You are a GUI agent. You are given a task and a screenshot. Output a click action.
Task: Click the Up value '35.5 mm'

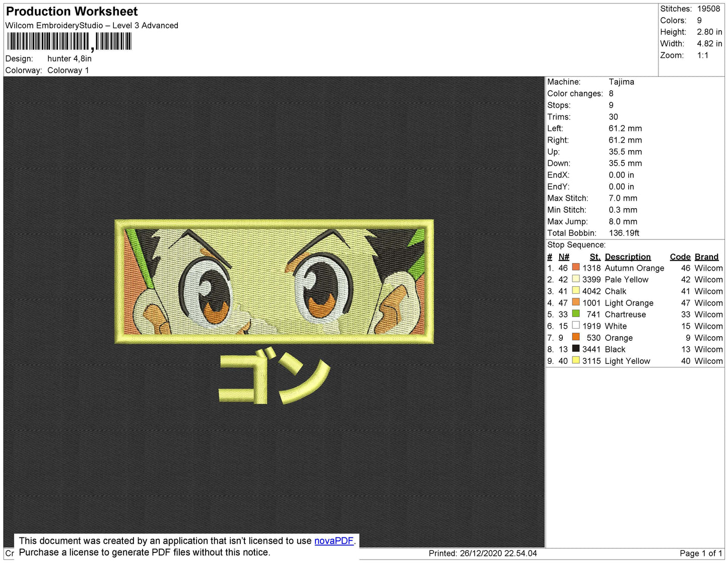[x=625, y=152]
